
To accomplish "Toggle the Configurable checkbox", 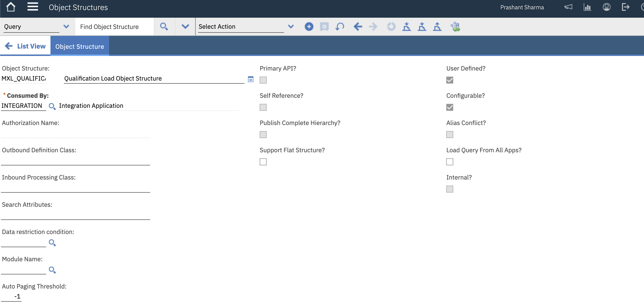I will (450, 107).
